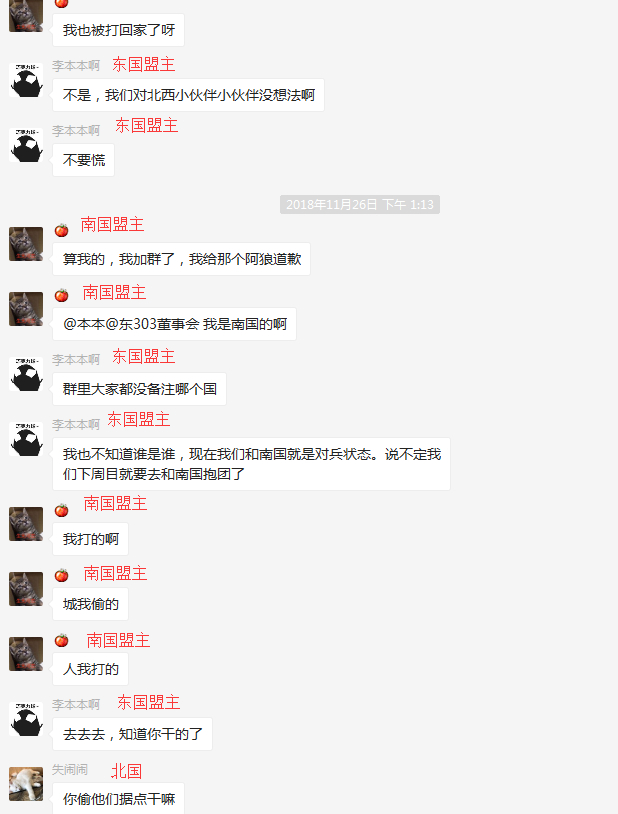Click the "群里大家都没备注哪个国" message bubble

[x=139, y=389]
